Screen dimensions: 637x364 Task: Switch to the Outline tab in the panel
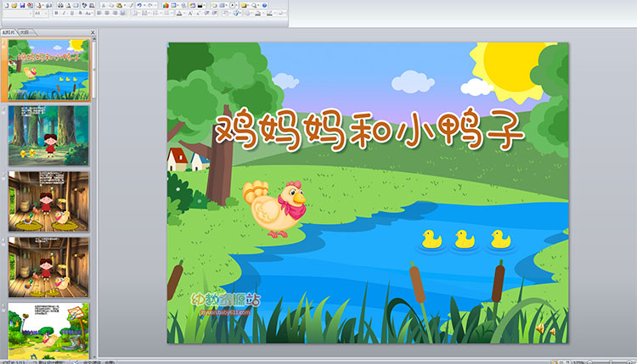click(25, 32)
